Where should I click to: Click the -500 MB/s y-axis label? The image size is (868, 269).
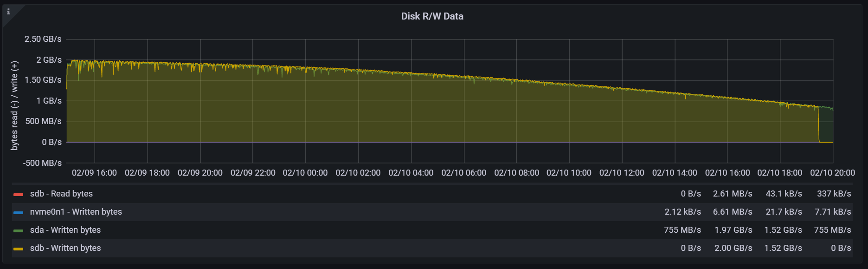point(42,163)
